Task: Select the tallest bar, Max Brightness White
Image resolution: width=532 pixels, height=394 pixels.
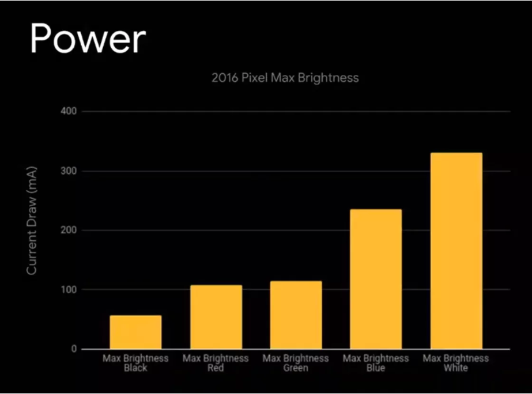Action: point(456,251)
